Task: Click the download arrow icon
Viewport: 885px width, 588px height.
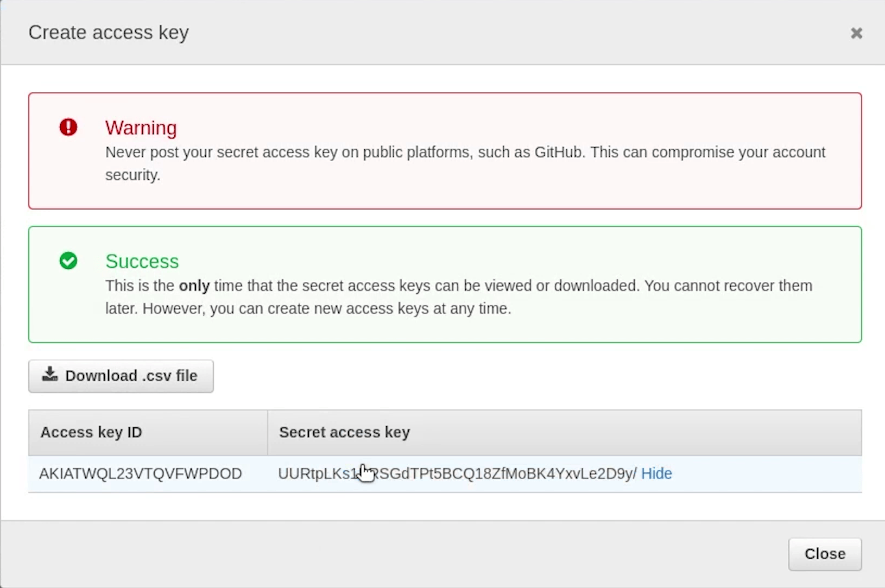Action: point(50,374)
